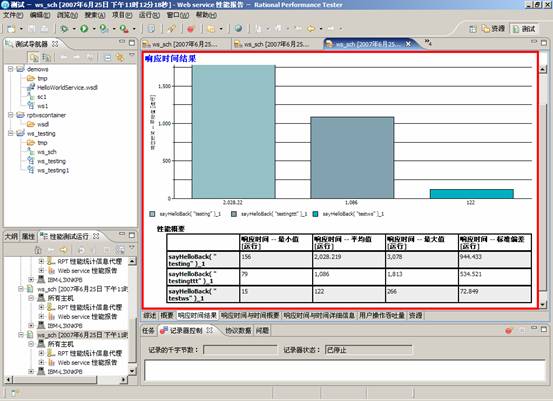Image resolution: width=553 pixels, height=401 pixels.
Task: Click the Open Perspective icon
Action: click(x=473, y=29)
